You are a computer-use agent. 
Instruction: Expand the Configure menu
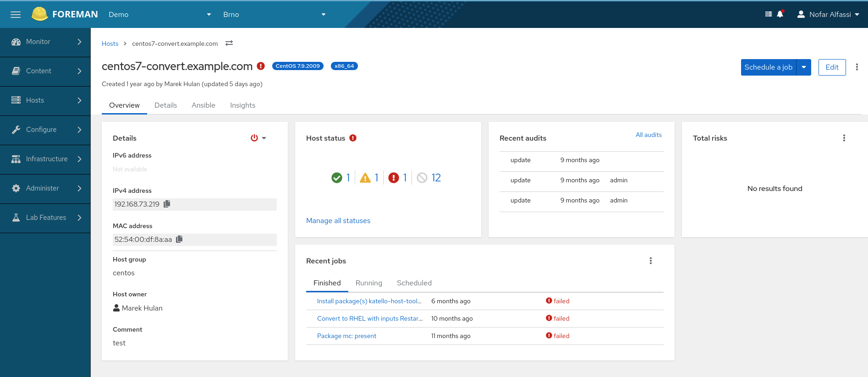click(45, 130)
